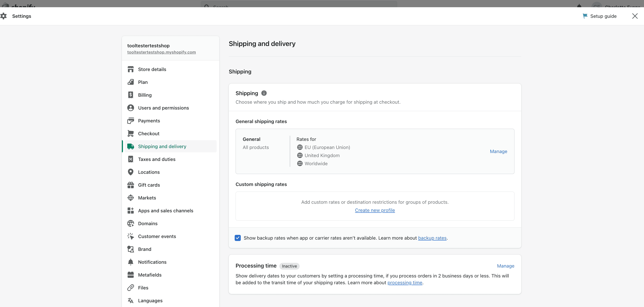Click the Manage button for Processing time
Viewport: 644px width, 307px height.
coord(506,266)
